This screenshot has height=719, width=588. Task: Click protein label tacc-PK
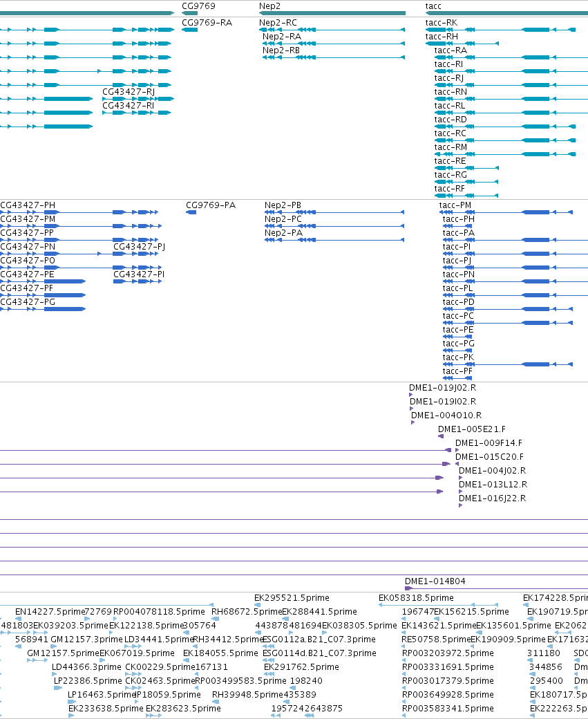[x=458, y=357]
